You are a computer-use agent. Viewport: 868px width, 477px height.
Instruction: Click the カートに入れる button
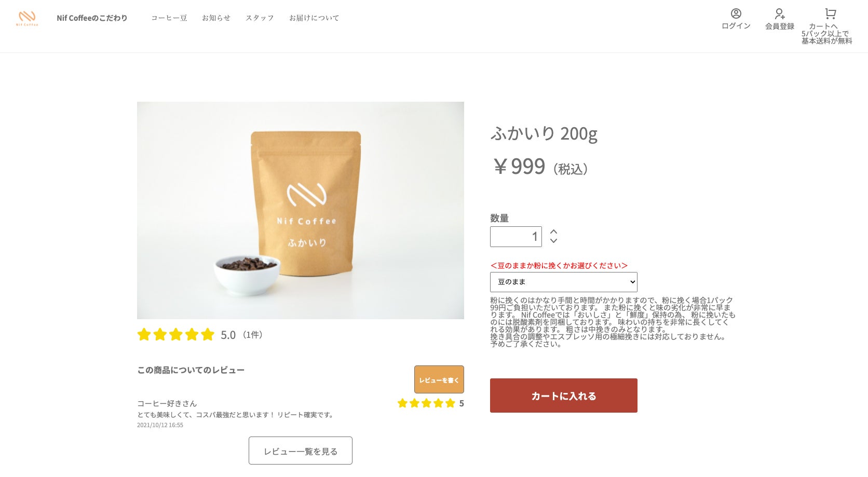[563, 396]
